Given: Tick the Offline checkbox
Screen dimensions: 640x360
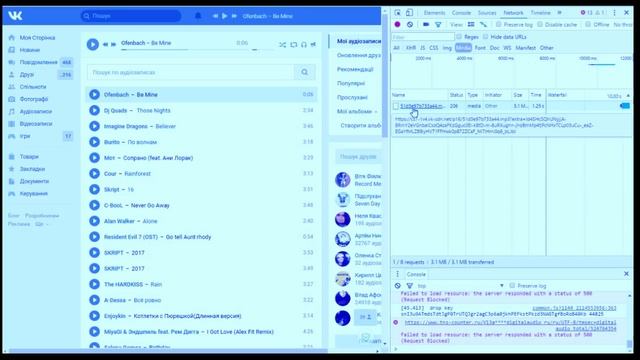Looking at the screenshot, I should coord(588,24).
